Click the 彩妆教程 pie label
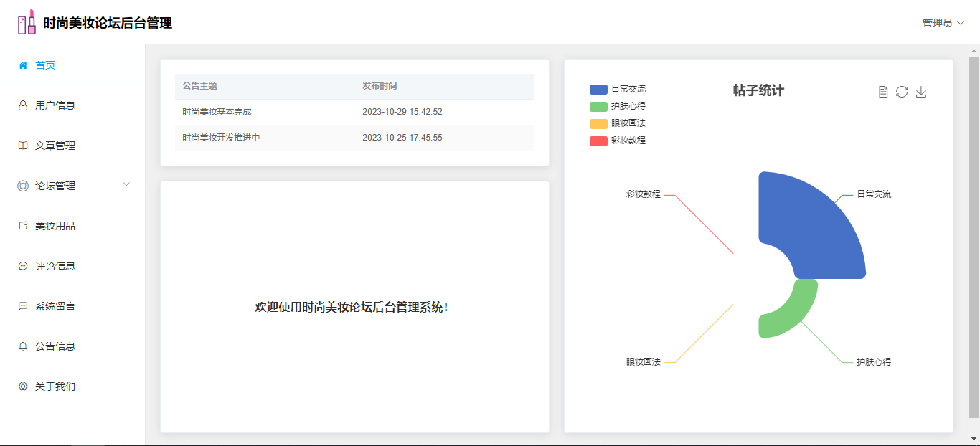980x446 pixels. 644,194
